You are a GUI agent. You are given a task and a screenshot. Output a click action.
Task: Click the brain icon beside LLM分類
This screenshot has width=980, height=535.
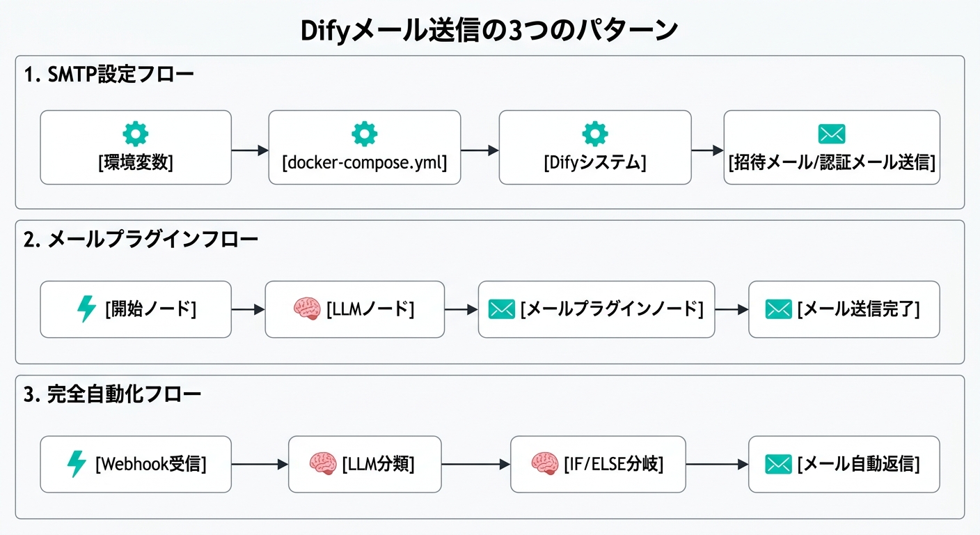(x=323, y=464)
